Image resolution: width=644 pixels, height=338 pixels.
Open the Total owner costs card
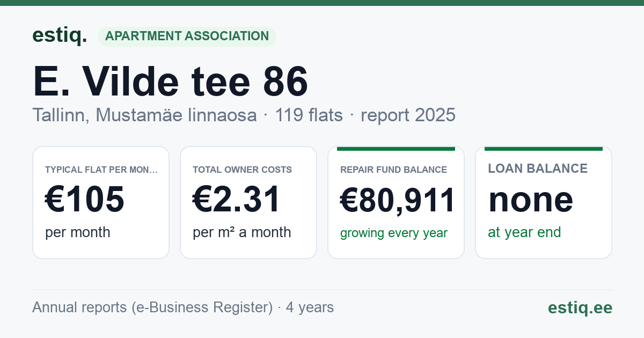[248, 202]
